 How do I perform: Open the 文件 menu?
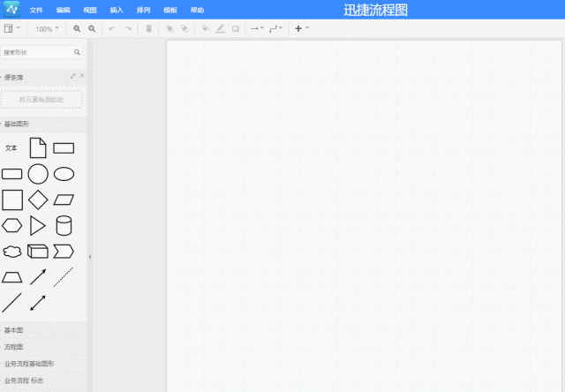[36, 10]
